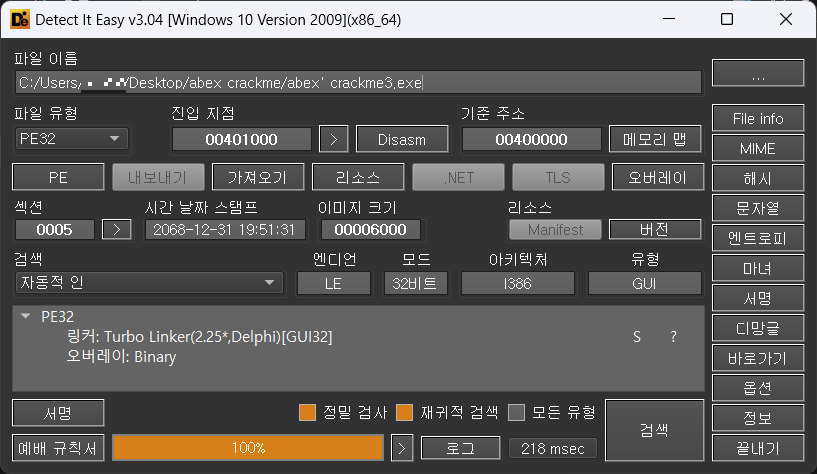This screenshot has height=474, width=817.
Task: Click the file name path field
Action: click(358, 83)
